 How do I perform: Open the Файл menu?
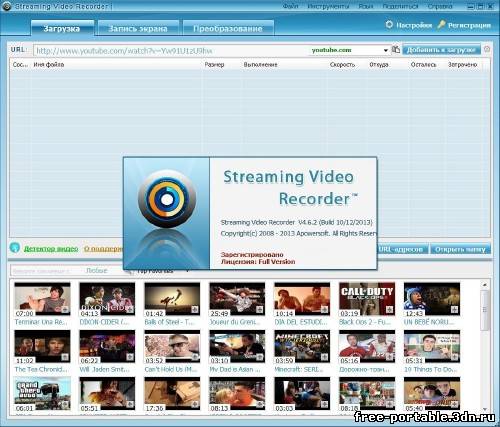(290, 6)
